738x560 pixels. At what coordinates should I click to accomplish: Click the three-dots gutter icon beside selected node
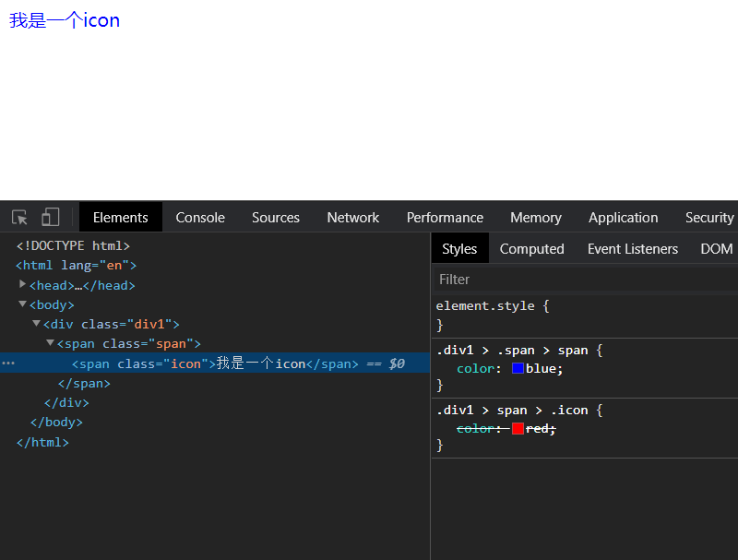(8, 363)
